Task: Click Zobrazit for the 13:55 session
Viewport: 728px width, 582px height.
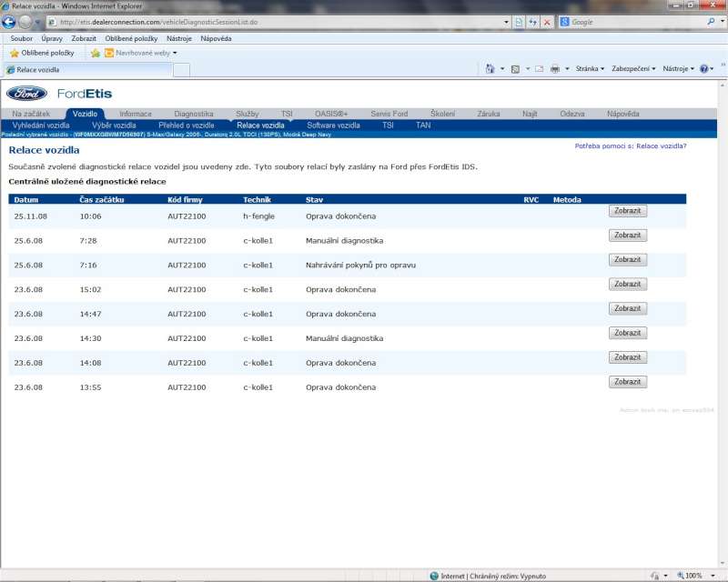Action: tap(627, 382)
